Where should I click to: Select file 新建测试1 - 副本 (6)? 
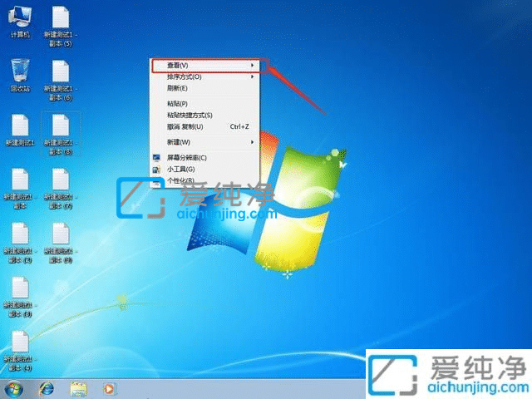(61, 81)
